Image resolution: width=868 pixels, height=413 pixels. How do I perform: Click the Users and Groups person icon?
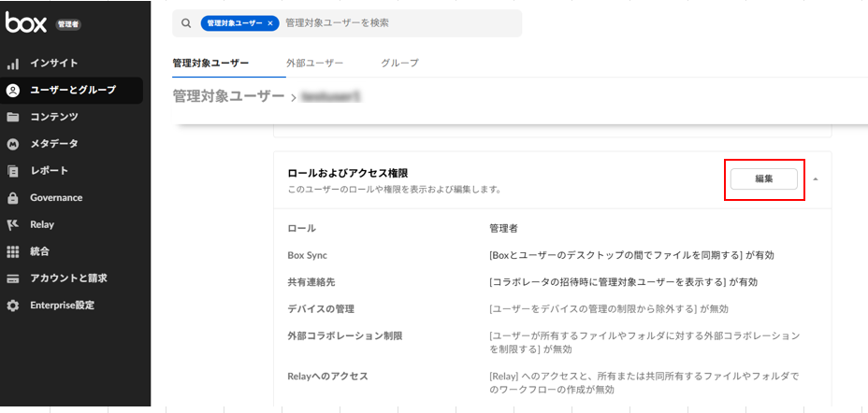coord(13,91)
